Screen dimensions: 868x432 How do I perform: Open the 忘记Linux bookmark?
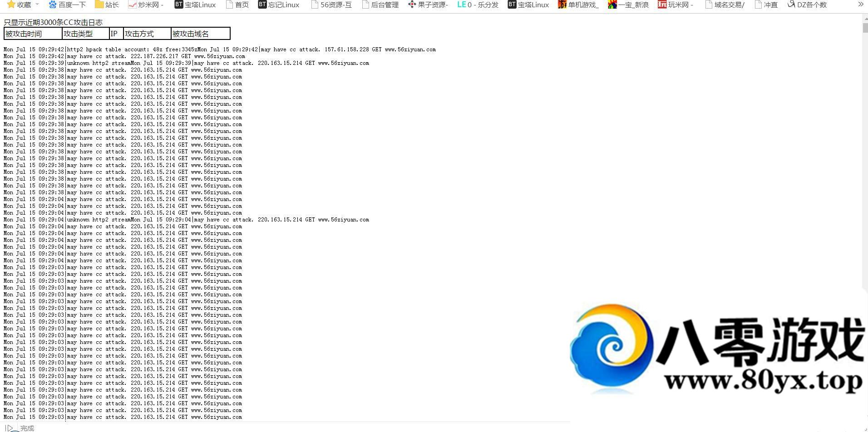[279, 5]
